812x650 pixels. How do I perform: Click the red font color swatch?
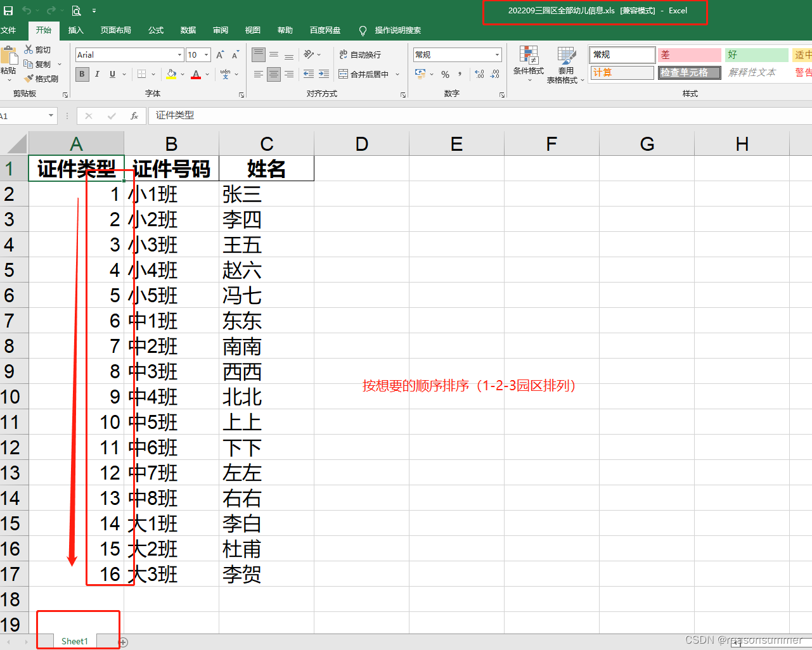[x=197, y=77]
